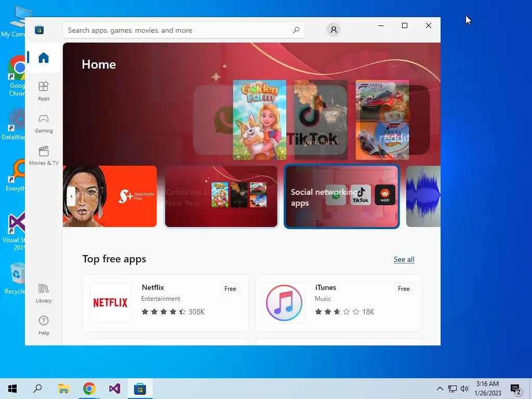Viewport: 532px width, 399px height.
Task: Click the iTunes music note icon
Action: tap(284, 303)
